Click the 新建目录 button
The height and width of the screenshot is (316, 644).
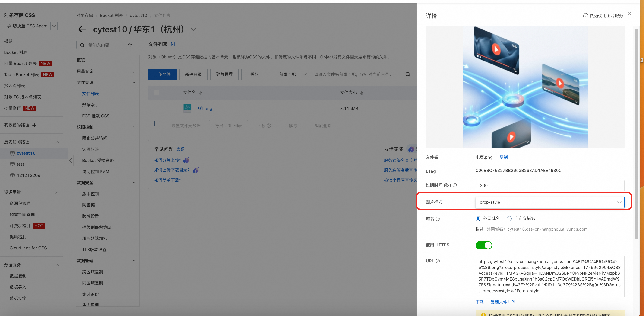click(193, 74)
